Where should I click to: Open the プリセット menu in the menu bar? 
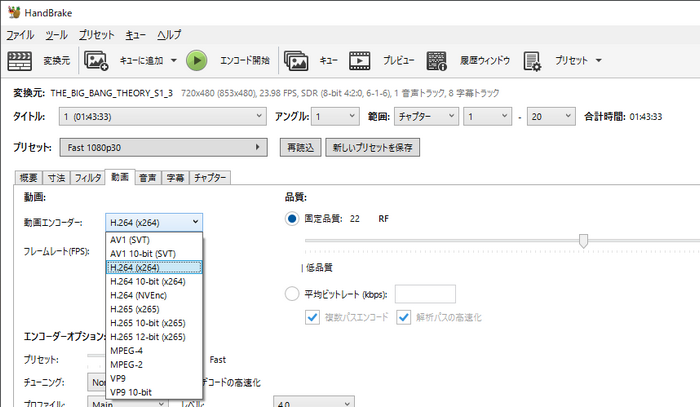tap(96, 35)
